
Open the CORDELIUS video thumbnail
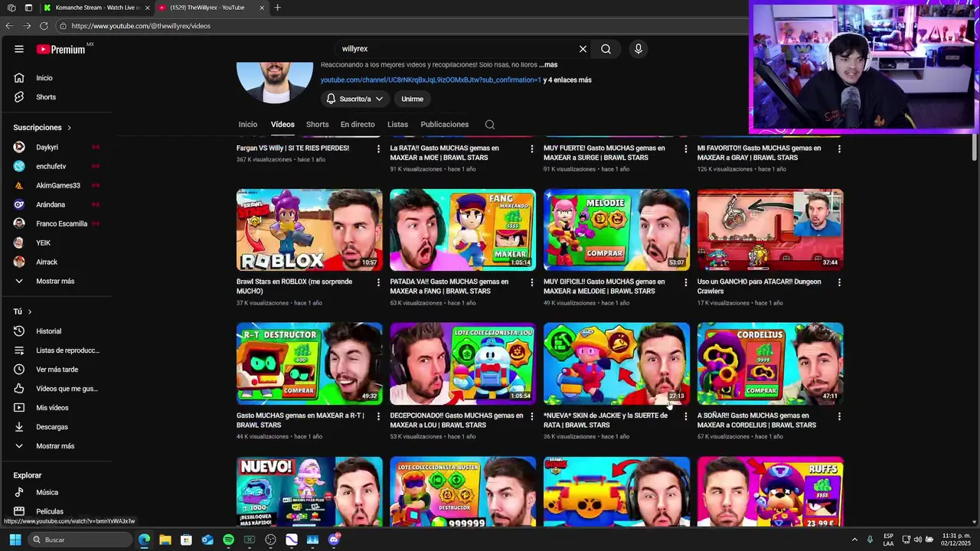[770, 364]
